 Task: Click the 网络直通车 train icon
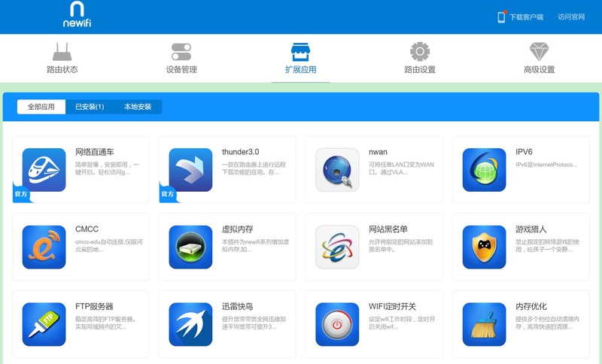[x=44, y=170]
